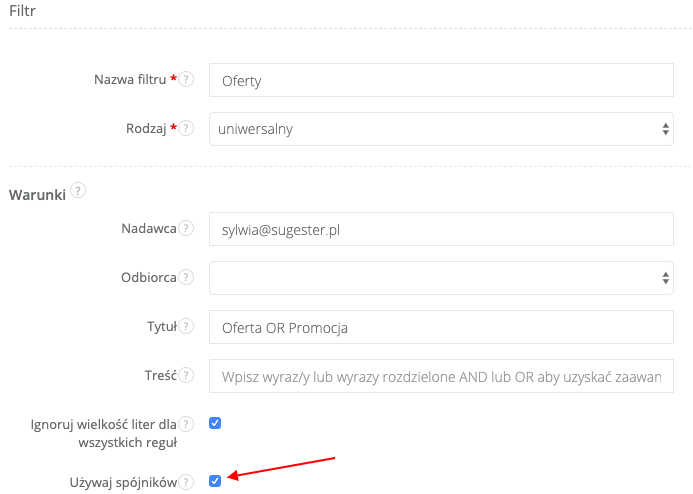Click the Tytuł help icon
Viewport: 693px width, 494px height.
coord(186,326)
